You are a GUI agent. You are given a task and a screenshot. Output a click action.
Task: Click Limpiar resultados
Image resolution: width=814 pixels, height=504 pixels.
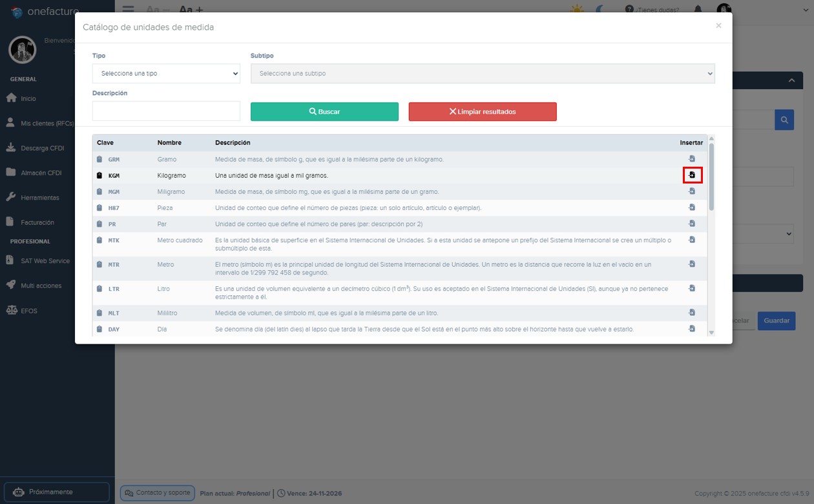click(483, 111)
